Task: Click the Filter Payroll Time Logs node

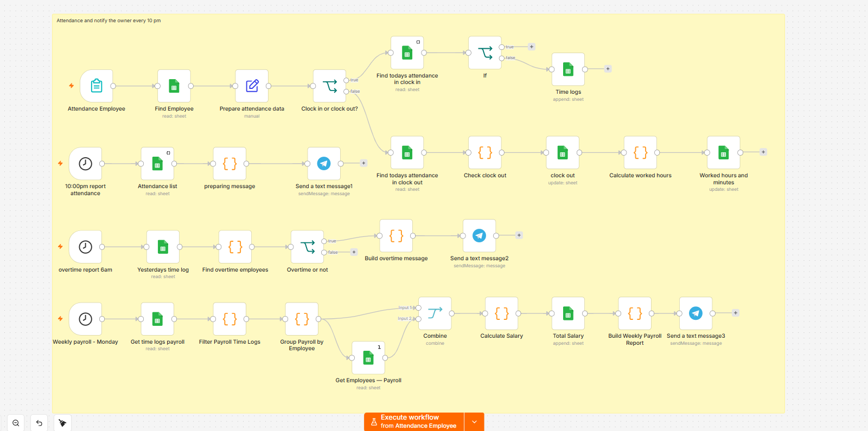Action: 229,319
